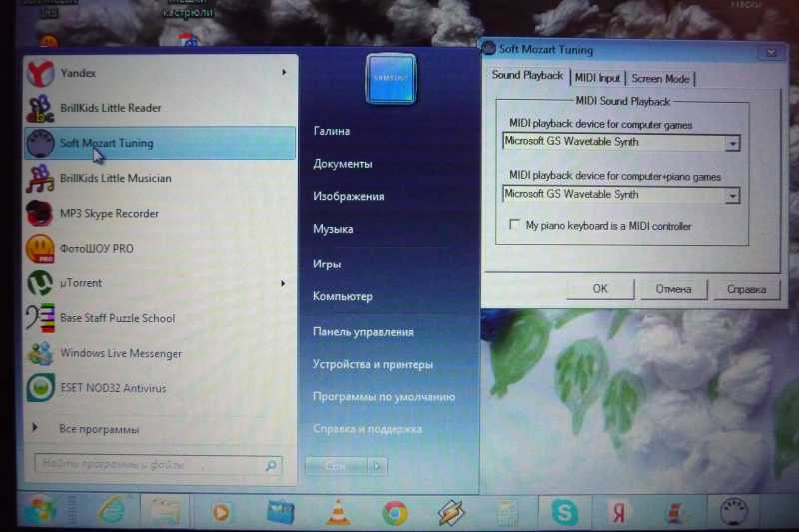Open Документы from Start menu
799x532 pixels.
click(x=342, y=164)
